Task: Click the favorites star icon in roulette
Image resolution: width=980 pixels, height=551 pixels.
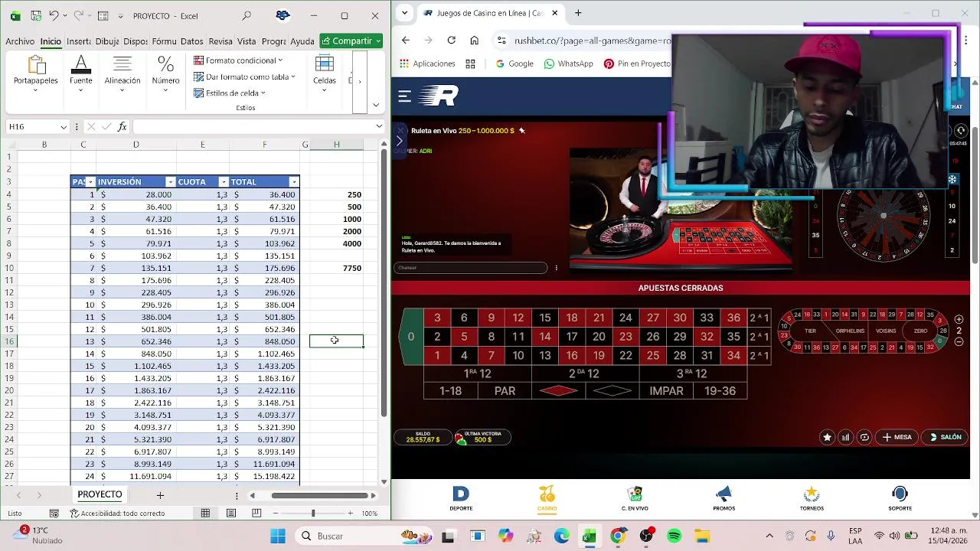Action: click(827, 437)
